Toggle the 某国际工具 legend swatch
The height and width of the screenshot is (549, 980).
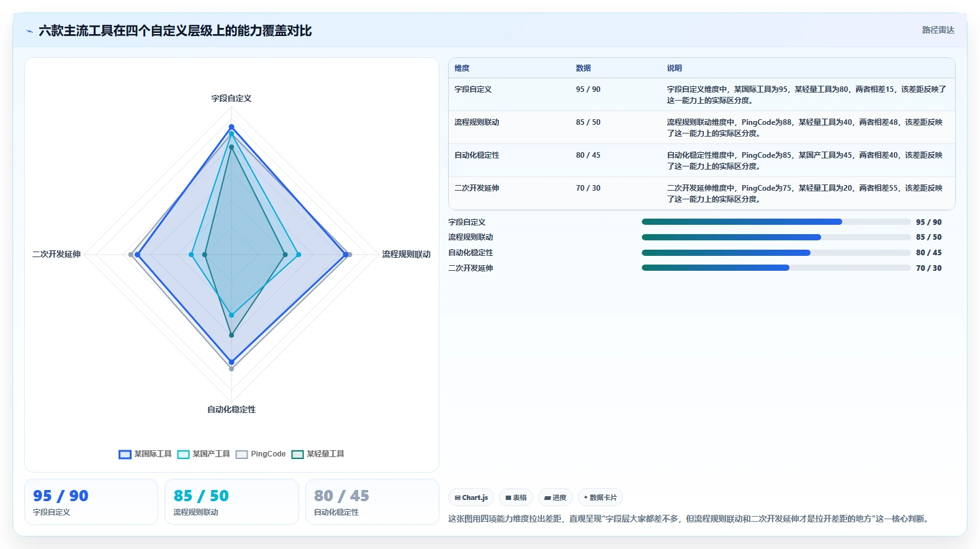click(x=125, y=455)
